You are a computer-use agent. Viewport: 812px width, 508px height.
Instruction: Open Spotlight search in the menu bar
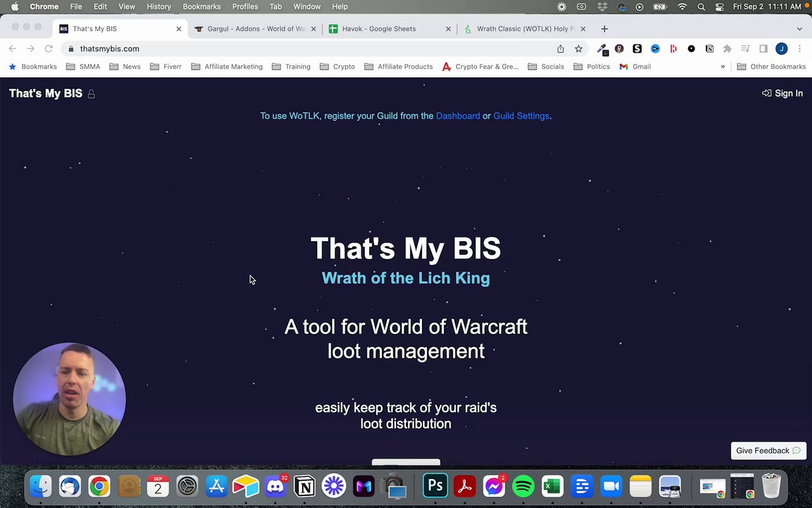point(701,6)
